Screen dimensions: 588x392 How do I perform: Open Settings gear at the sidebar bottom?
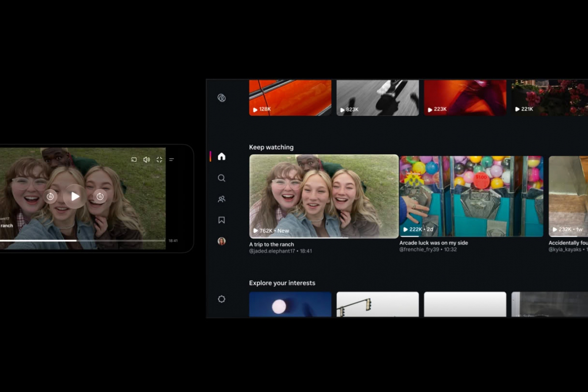[221, 299]
